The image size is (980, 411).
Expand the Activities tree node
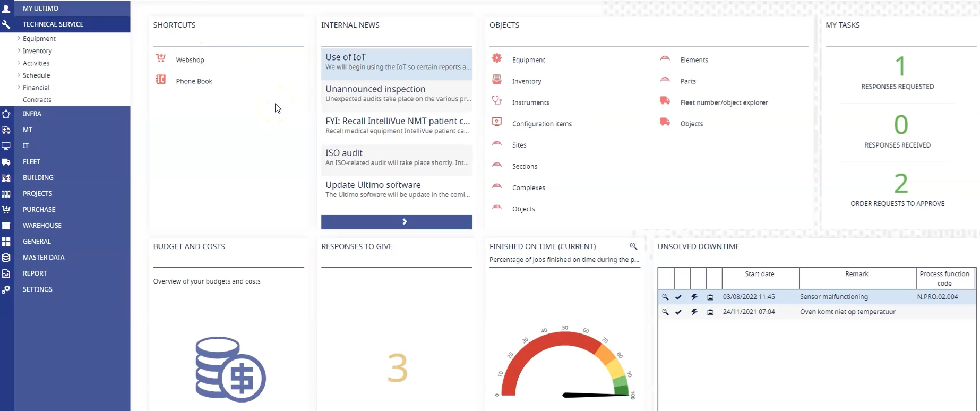[19, 63]
